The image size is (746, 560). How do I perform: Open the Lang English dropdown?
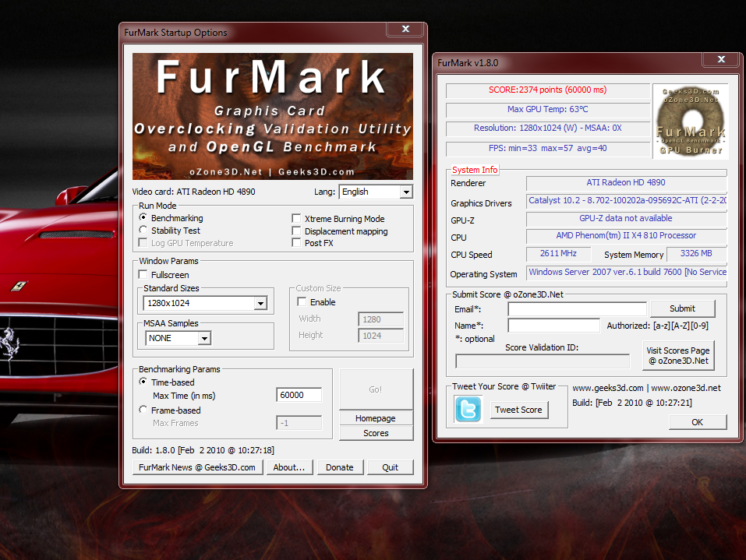pyautogui.click(x=376, y=192)
